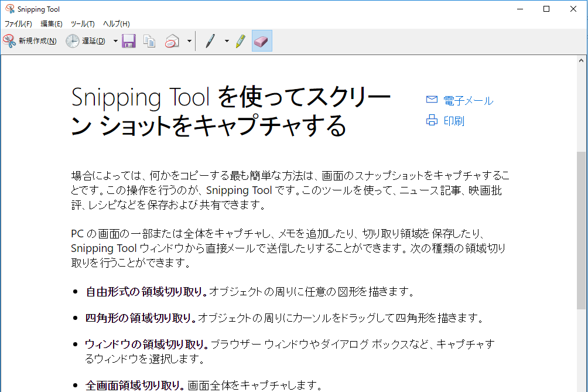Open the send snip dropdown arrow
This screenshot has height=392, width=588.
tap(189, 41)
